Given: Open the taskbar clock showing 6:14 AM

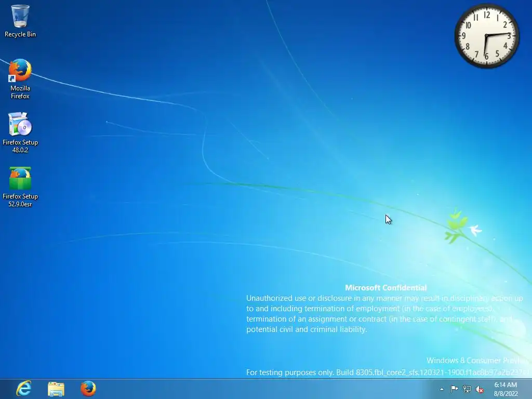Looking at the screenshot, I should [506, 385].
